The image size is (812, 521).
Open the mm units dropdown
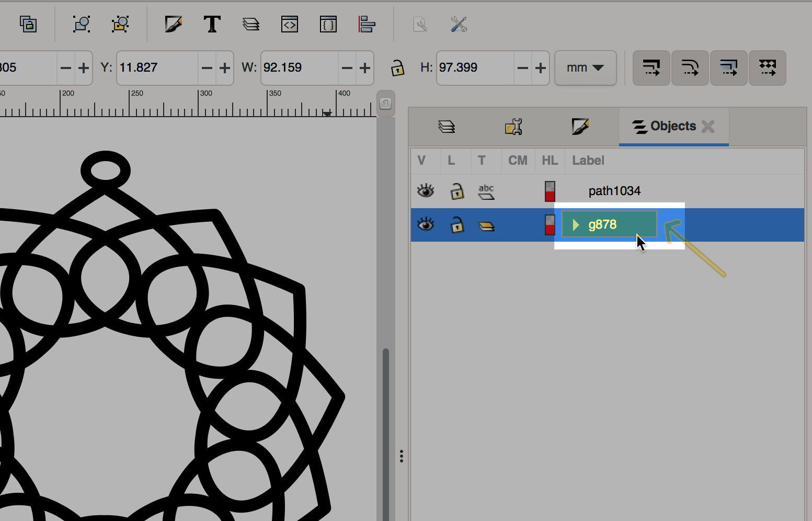(585, 68)
